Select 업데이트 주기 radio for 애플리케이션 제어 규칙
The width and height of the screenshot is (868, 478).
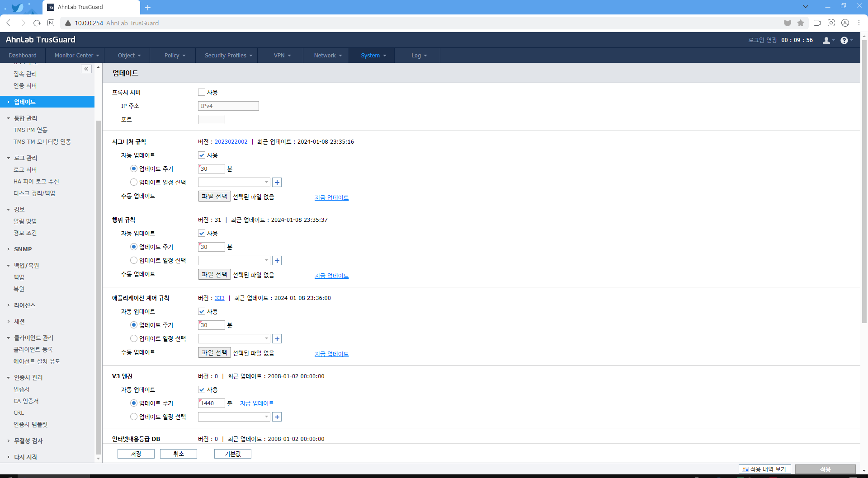[134, 325]
